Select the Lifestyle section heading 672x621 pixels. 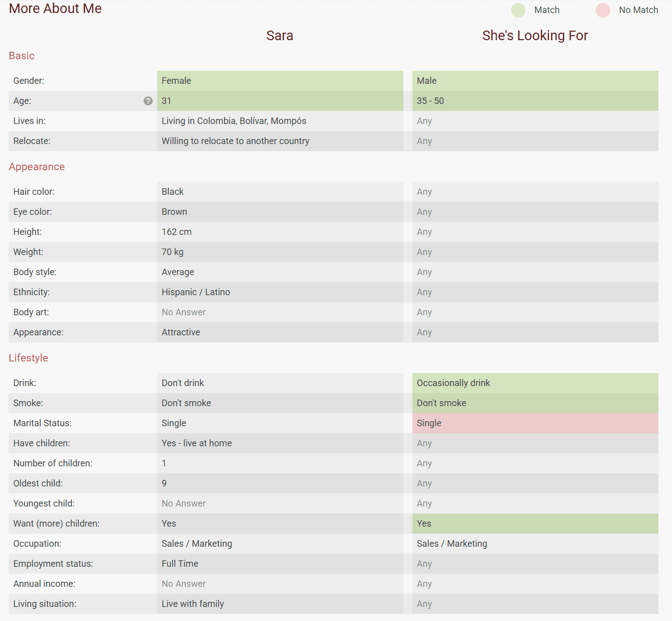pos(28,358)
